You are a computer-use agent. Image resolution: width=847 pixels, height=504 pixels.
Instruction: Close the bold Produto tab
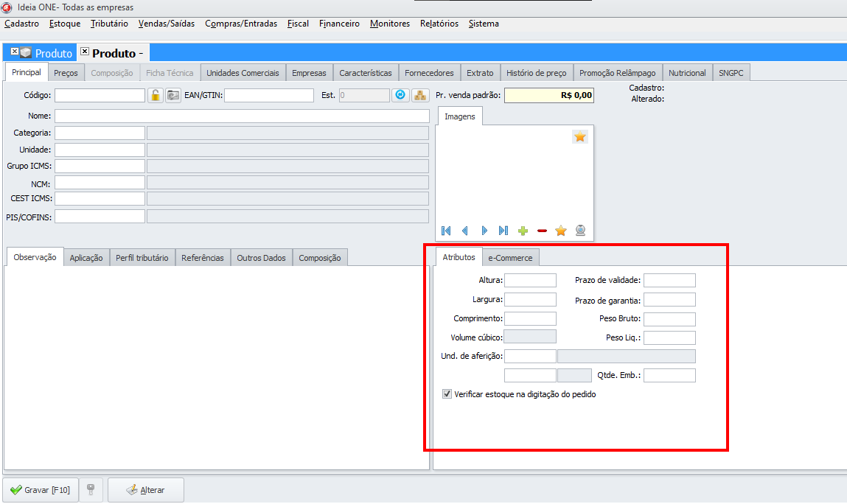pyautogui.click(x=85, y=52)
